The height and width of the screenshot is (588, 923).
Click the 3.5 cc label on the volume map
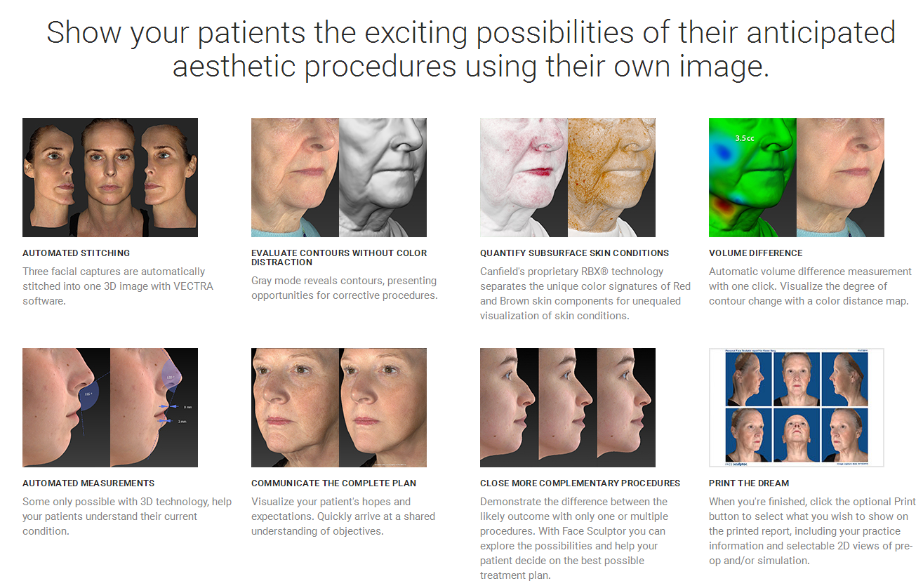(743, 138)
